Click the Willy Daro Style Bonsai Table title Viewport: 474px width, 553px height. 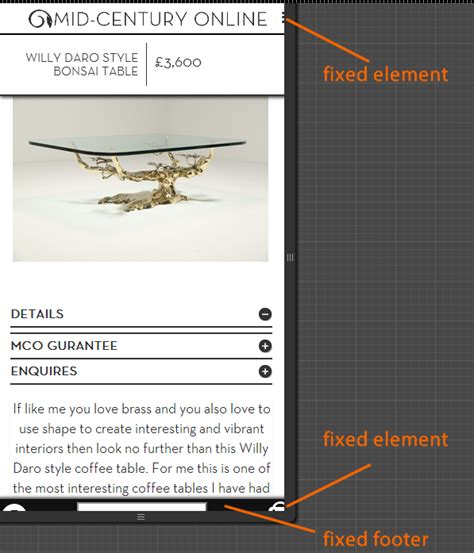tap(82, 64)
